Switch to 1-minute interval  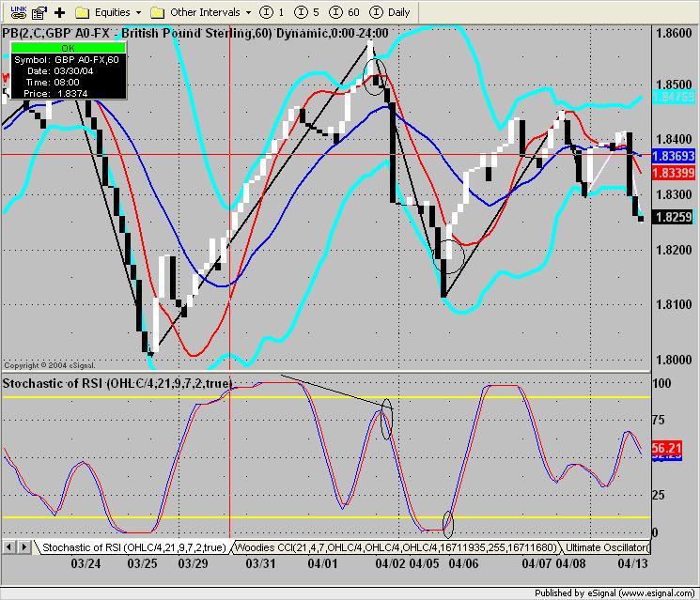(272, 12)
